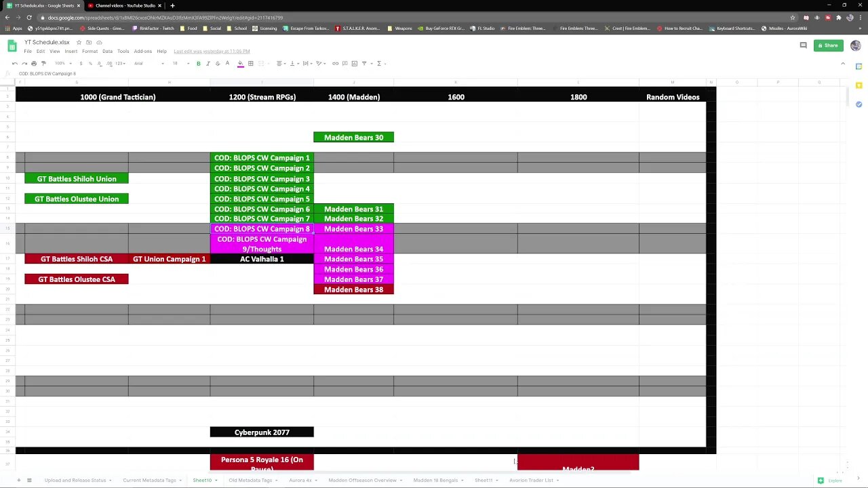
Task: Open the Borders tool
Action: click(250, 64)
